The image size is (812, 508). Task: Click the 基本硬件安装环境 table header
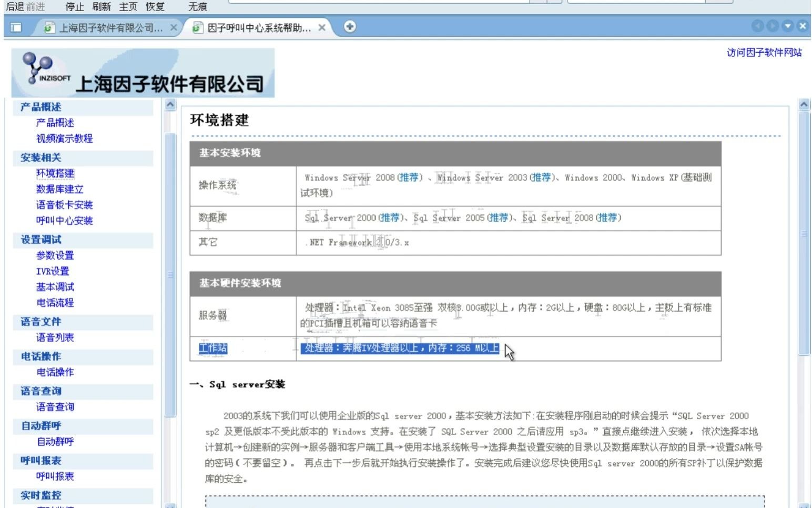point(455,284)
